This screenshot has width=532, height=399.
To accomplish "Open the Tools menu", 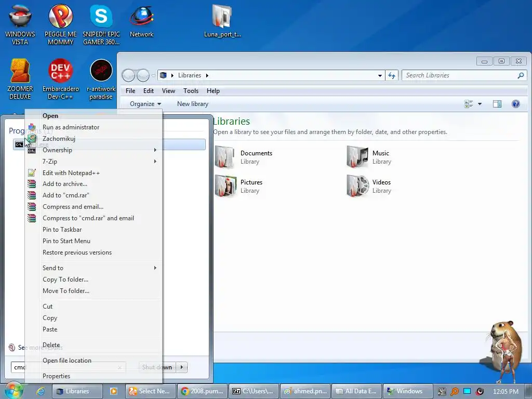I will tap(191, 91).
